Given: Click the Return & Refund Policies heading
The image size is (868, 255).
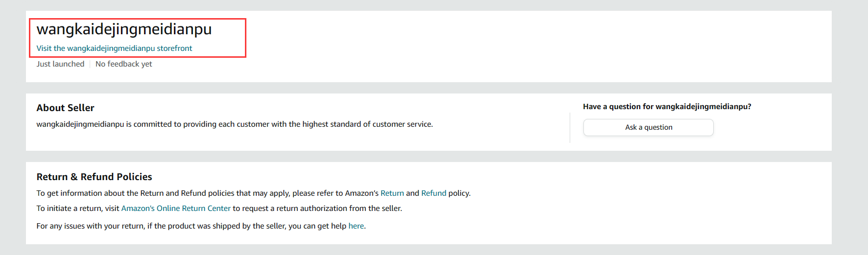Looking at the screenshot, I should pos(94,177).
